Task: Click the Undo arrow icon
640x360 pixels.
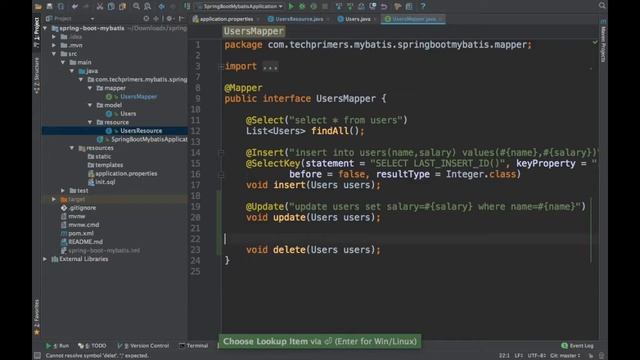Action: tap(74, 6)
